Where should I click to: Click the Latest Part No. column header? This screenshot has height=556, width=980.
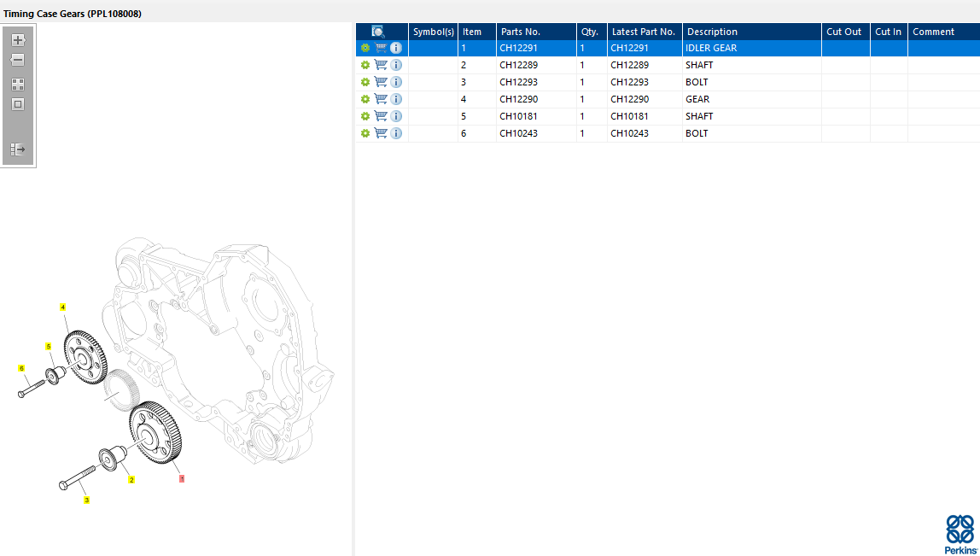click(645, 32)
